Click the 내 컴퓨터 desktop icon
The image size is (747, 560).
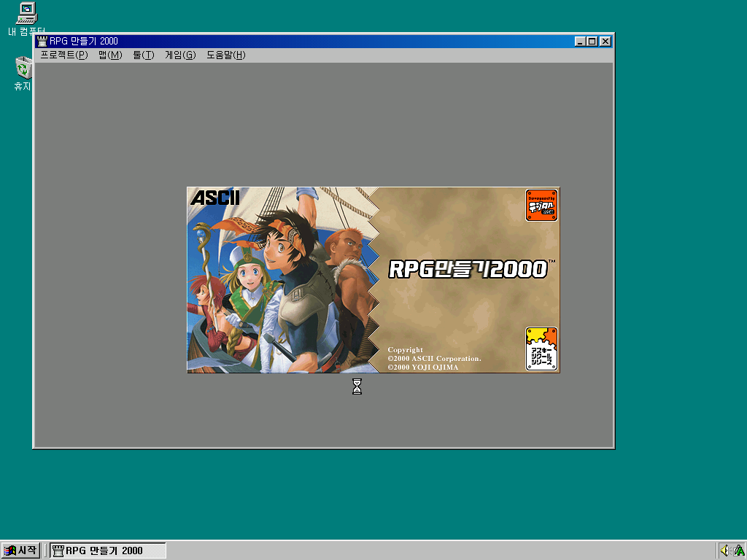click(x=27, y=18)
